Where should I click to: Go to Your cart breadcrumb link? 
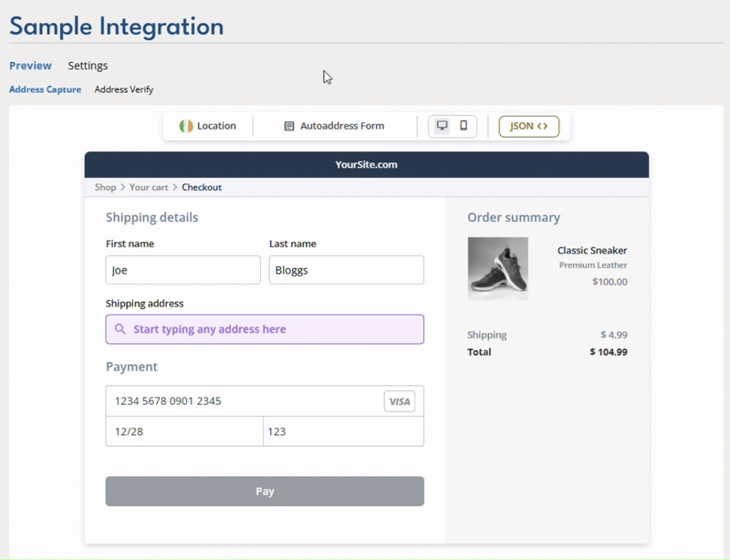pos(149,187)
